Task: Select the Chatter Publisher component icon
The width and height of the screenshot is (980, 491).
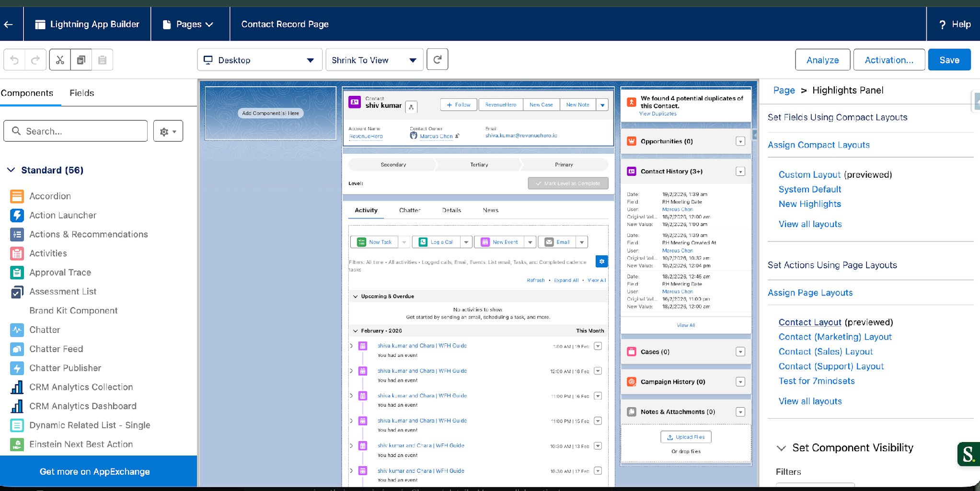Action: tap(17, 368)
